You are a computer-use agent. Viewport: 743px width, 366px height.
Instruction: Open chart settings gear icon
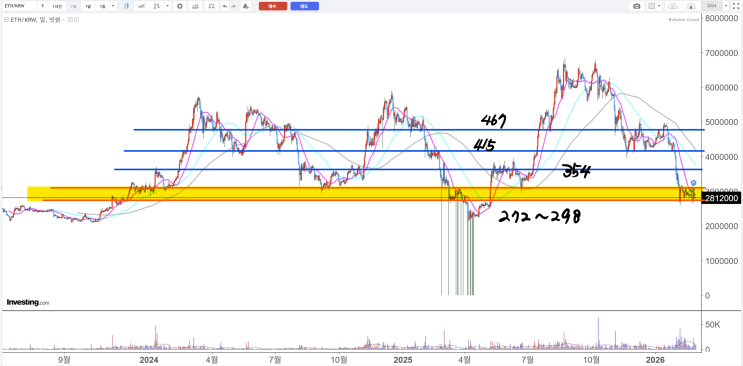(180, 6)
